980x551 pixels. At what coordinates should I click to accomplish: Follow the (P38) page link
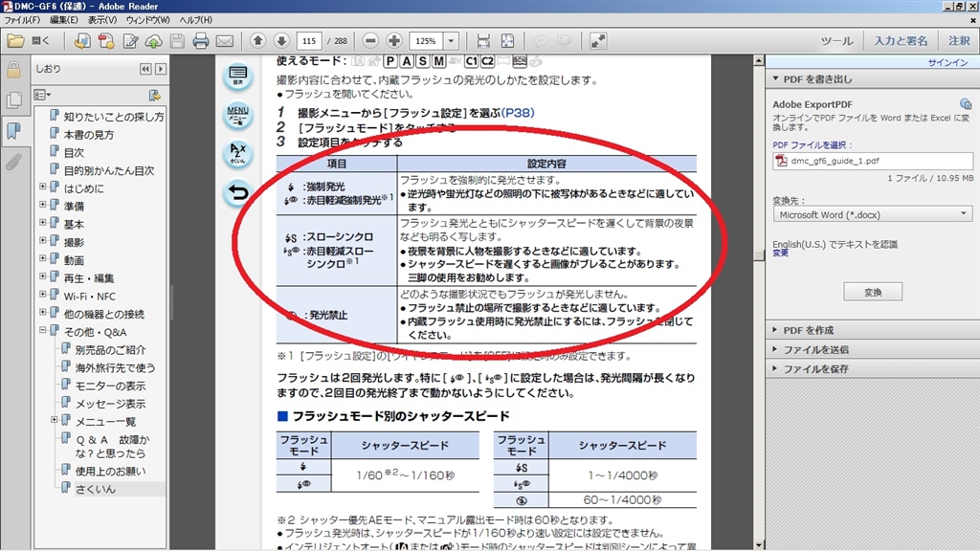pyautogui.click(x=518, y=113)
